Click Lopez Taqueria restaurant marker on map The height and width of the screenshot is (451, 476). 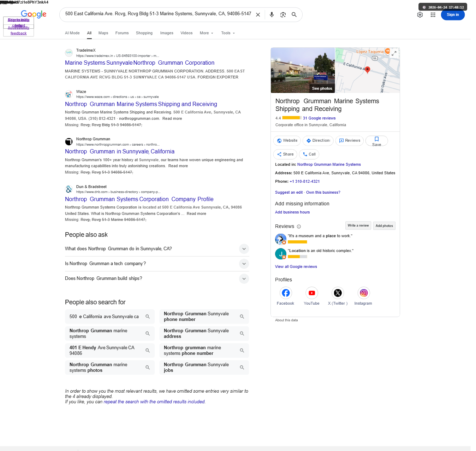[x=387, y=52]
